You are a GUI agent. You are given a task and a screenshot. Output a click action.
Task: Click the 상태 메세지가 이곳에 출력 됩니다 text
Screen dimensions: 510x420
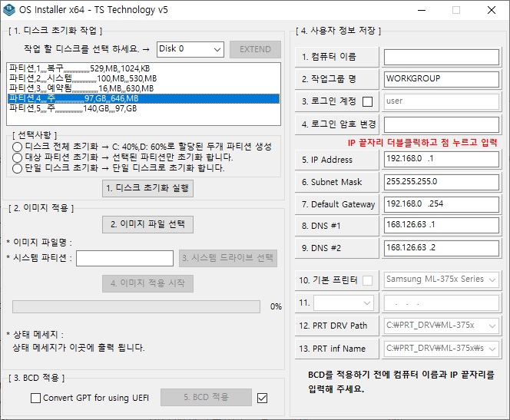coord(78,348)
